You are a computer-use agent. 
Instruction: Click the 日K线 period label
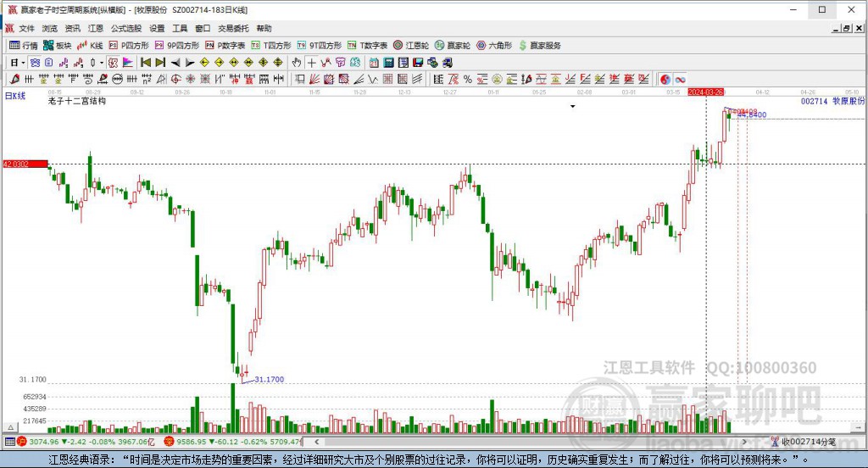(15, 96)
